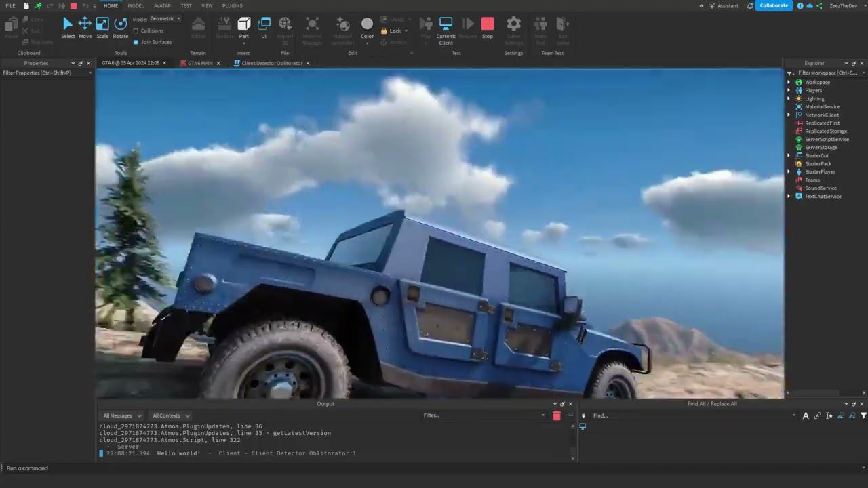
Task: Activate the Scale tool
Action: coord(102,28)
